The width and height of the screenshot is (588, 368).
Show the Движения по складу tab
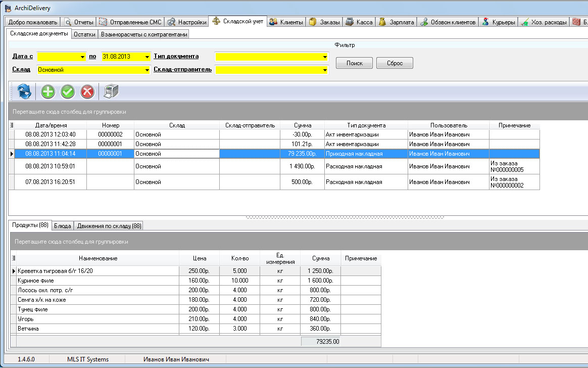[x=109, y=225]
